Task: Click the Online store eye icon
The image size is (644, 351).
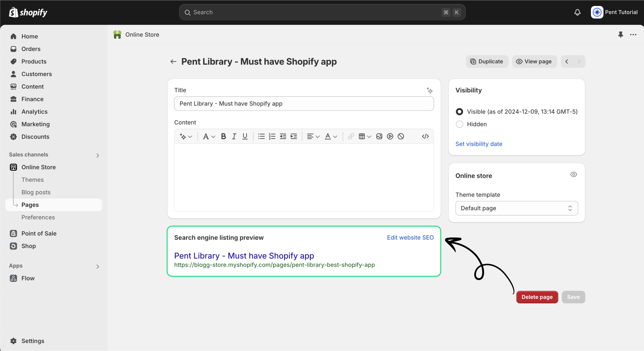Action: pos(574,174)
